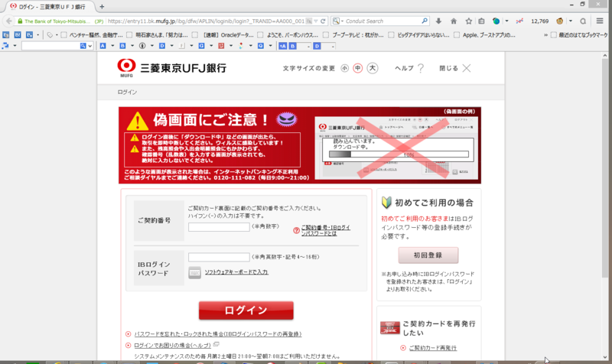This screenshot has width=612, height=364.
Task: Click the search button in toolbar search field
Action: coord(83,46)
